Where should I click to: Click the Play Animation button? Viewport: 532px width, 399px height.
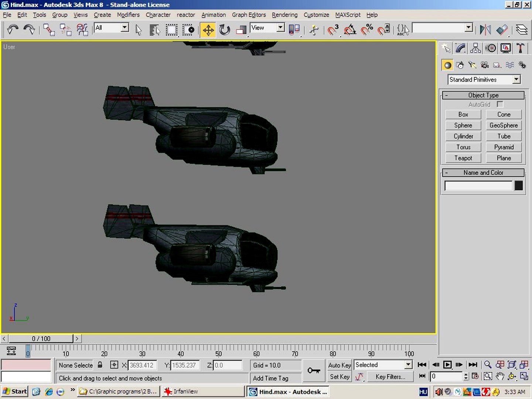tap(447, 365)
